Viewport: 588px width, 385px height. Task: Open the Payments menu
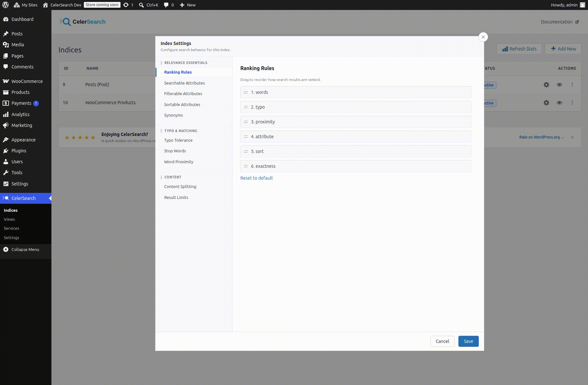[26, 103]
